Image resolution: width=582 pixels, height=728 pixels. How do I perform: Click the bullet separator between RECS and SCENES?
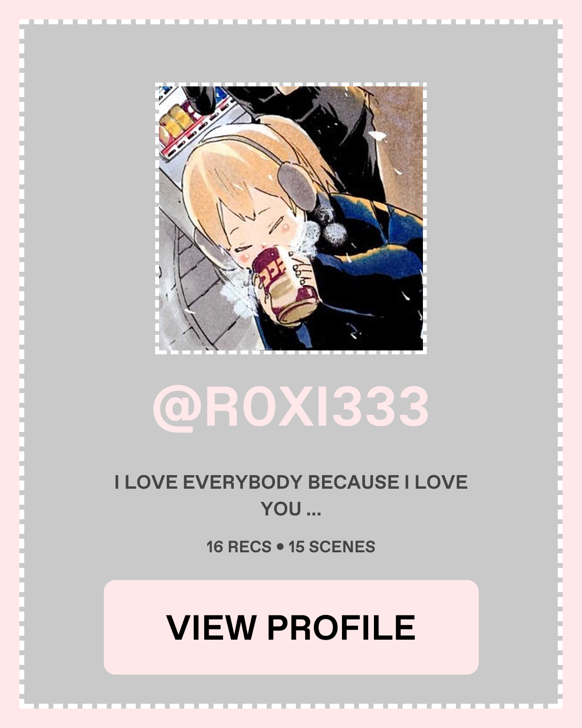pos(280,547)
